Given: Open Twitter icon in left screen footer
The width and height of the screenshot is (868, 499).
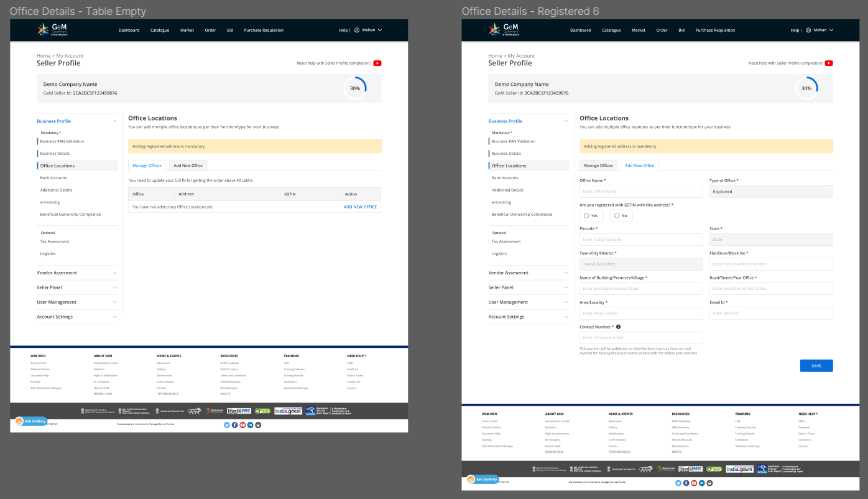Looking at the screenshot, I should coord(226,425).
